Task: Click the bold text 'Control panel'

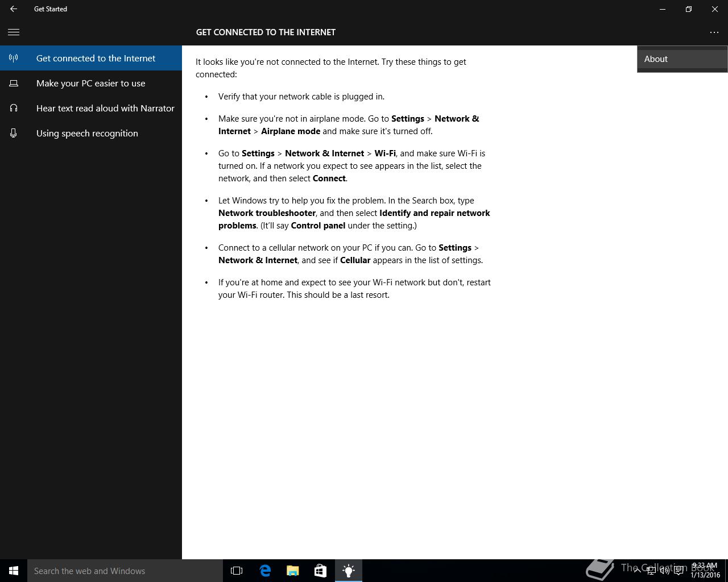Action: pos(318,226)
